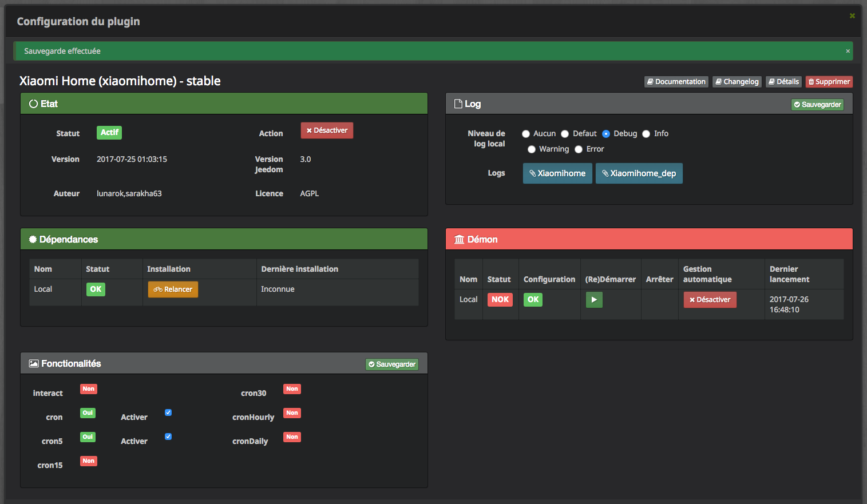Click the Gestion automatique column header
The image size is (867, 504).
point(707,275)
